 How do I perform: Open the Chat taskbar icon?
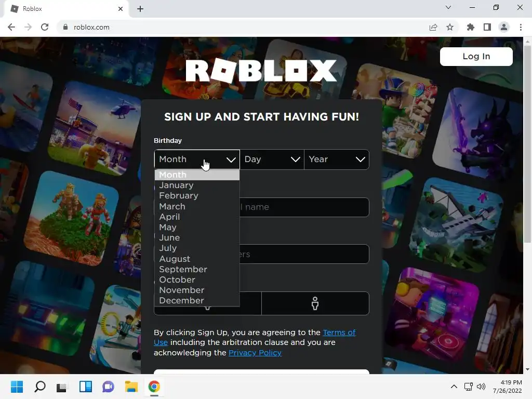108,387
